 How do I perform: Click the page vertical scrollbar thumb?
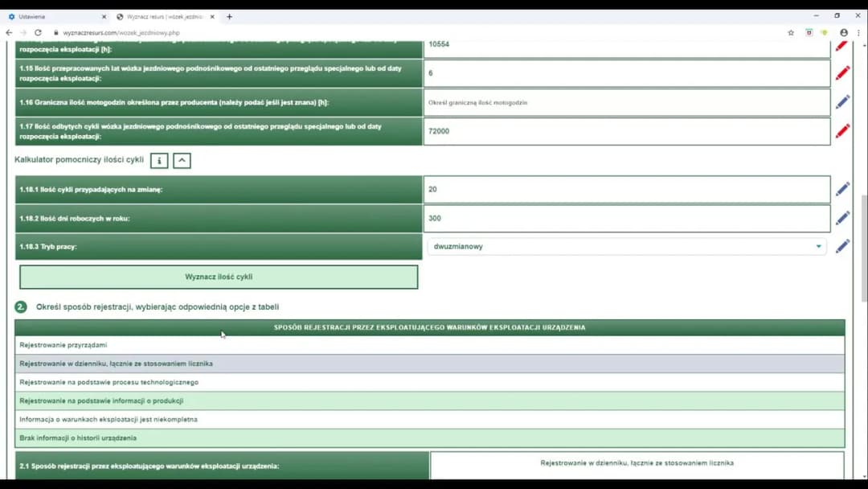coord(863,248)
